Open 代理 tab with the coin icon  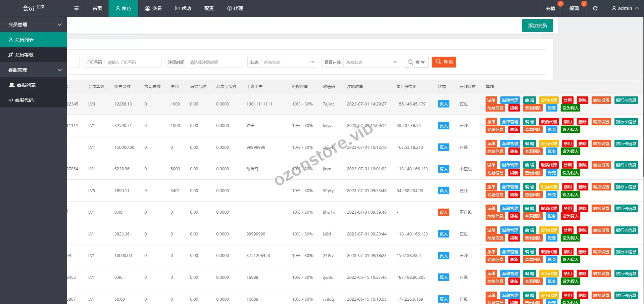[235, 8]
